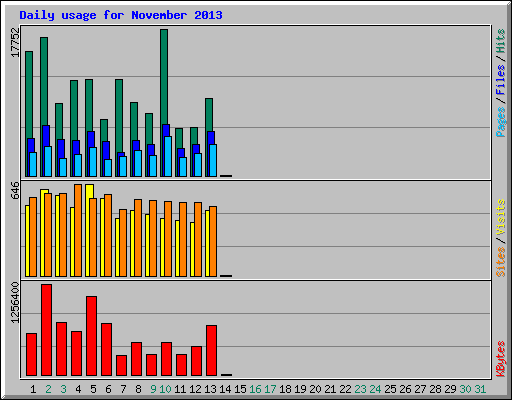Click the tallest green hits bar for day 10
The height and width of the screenshot is (400, 512).
pyautogui.click(x=164, y=77)
